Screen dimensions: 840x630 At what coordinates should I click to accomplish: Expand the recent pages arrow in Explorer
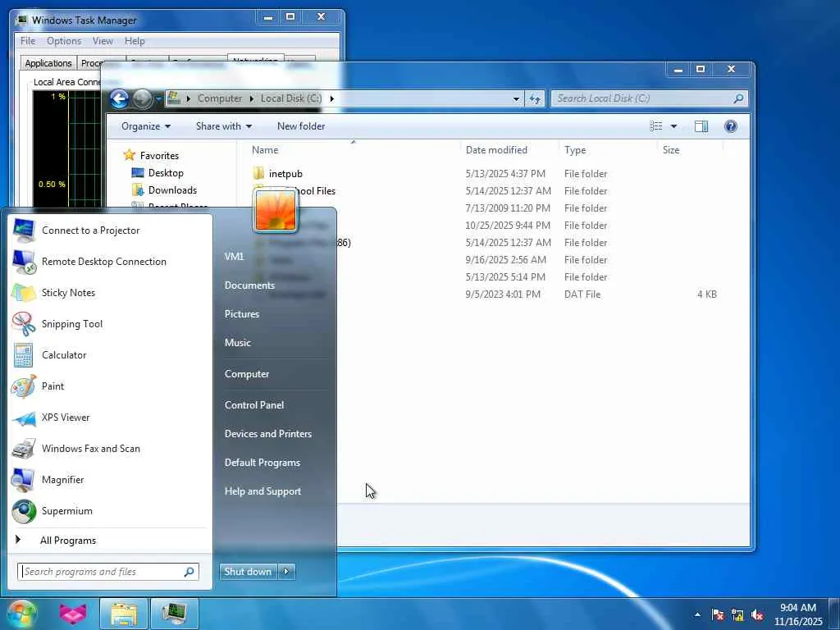tap(158, 98)
